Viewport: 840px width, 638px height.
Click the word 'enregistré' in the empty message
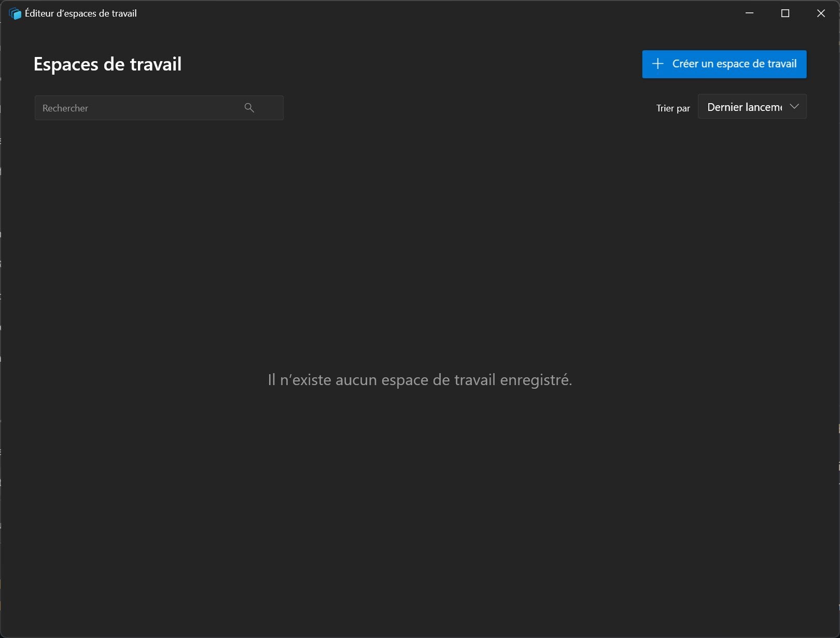pos(535,380)
